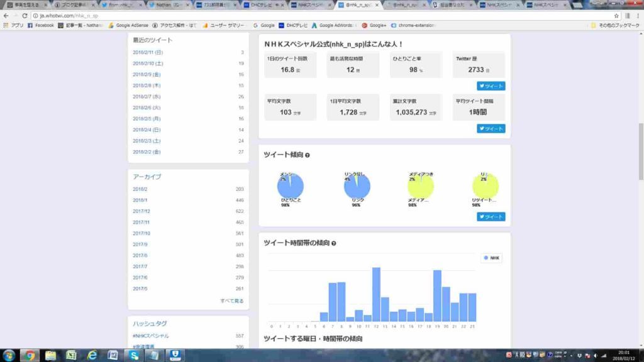Click the address bar showing ja.whotwi.com

(x=320, y=16)
